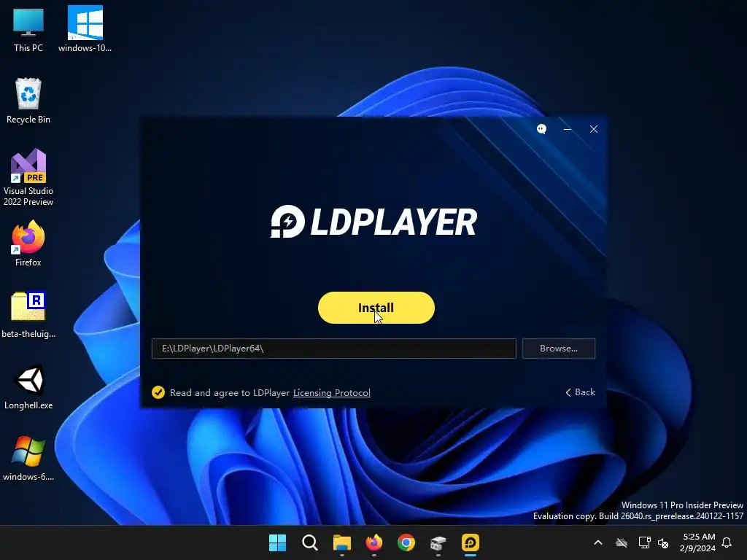
Task: Open the installer package taskbar icon
Action: (x=438, y=542)
